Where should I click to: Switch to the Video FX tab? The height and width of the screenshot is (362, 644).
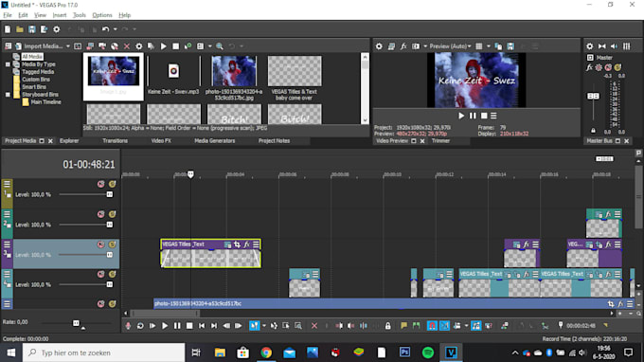click(161, 141)
